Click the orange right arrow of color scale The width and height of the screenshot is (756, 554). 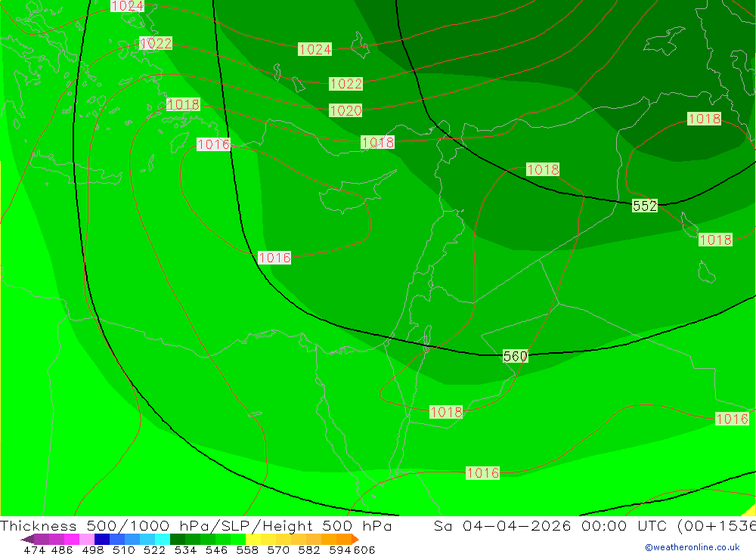click(355, 539)
